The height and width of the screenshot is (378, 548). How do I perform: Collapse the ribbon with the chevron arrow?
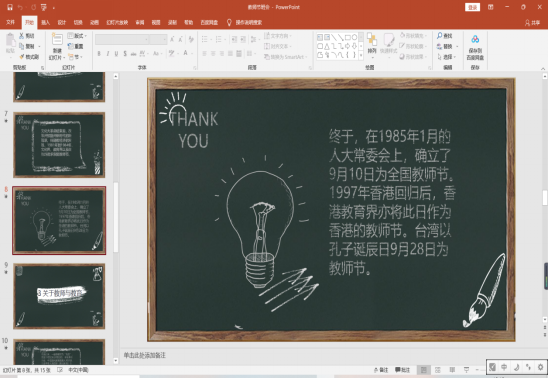click(543, 68)
